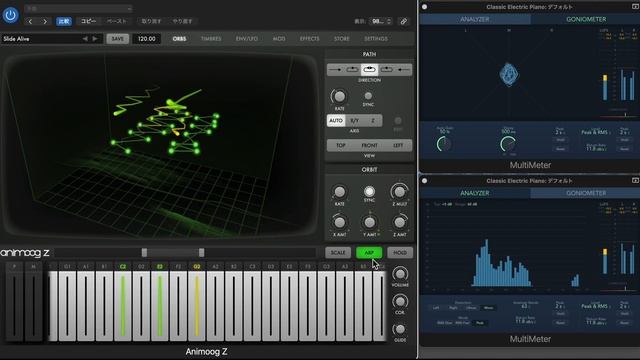Click the bottom MultiMeter window expand icon

pos(635,180)
